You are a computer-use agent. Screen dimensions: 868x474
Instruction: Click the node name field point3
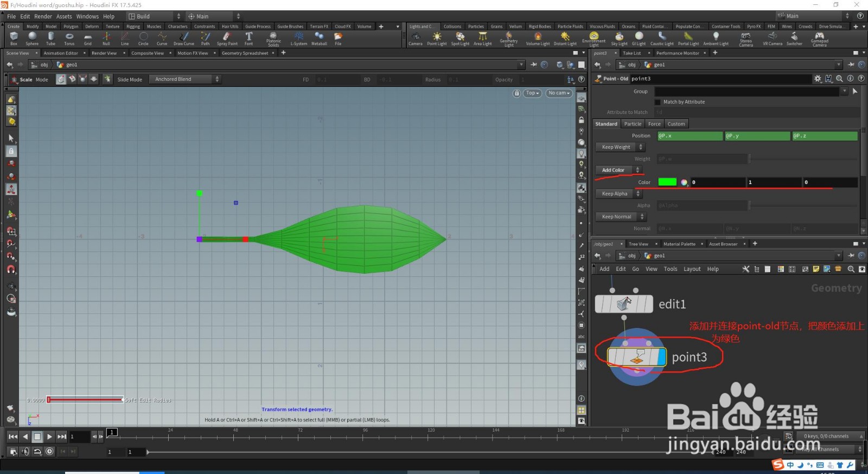[x=720, y=79]
